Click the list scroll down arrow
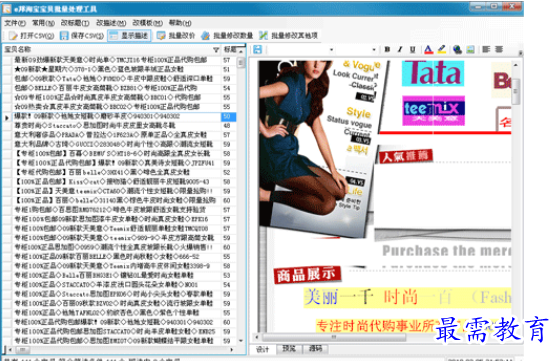The width and height of the screenshot is (557, 361). click(241, 341)
